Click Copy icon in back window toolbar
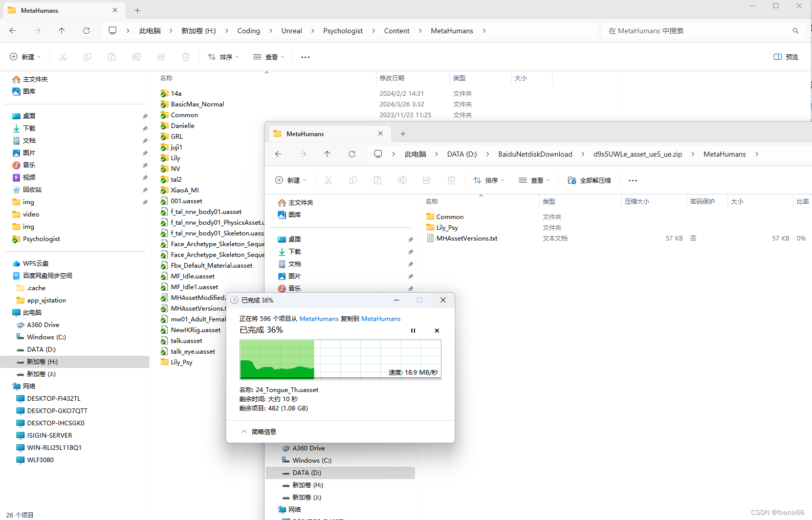 pos(87,57)
